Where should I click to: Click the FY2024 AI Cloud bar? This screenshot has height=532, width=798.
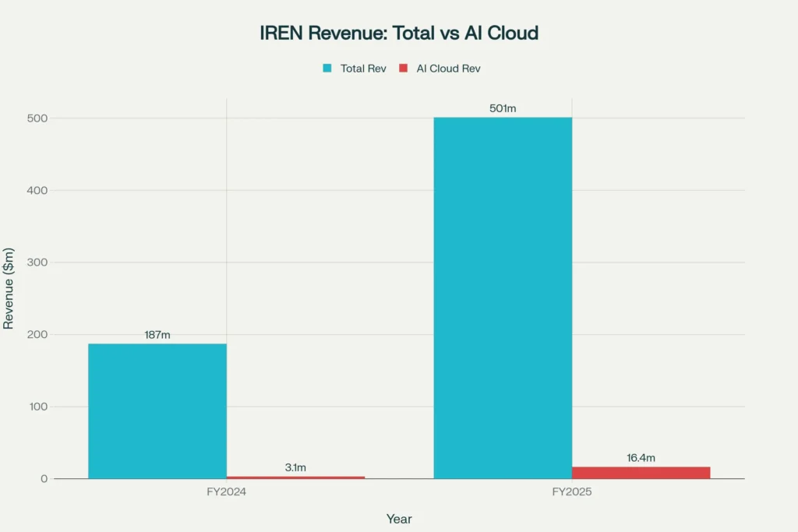[295, 476]
